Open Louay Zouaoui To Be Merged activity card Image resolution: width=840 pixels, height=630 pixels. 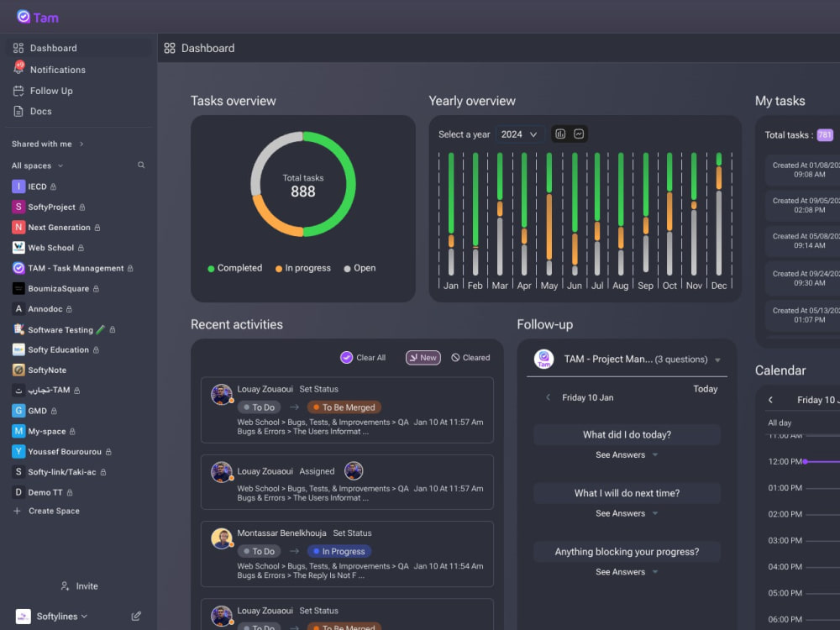coord(347,410)
